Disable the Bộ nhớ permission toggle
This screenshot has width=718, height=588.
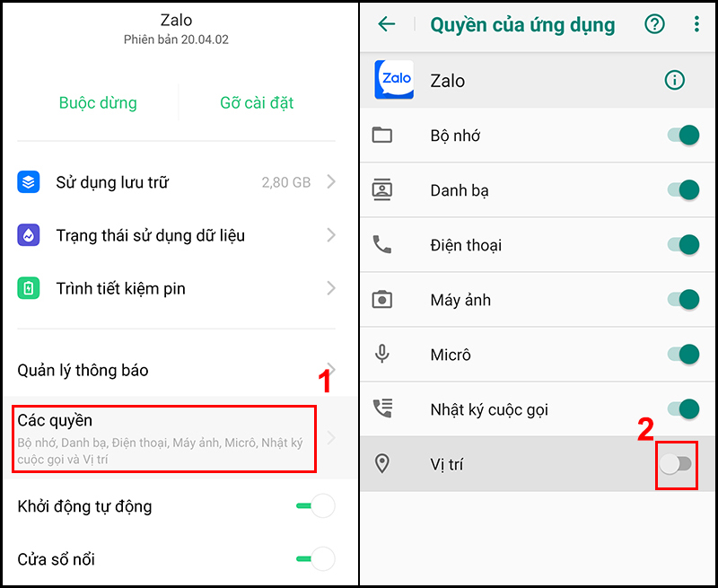[x=683, y=135]
